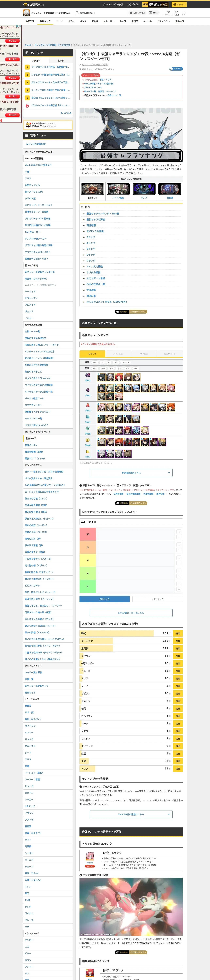The height and width of the screenshot is (980, 210).
Task: Open the 音動機 nav menu item
Action: 95,21
